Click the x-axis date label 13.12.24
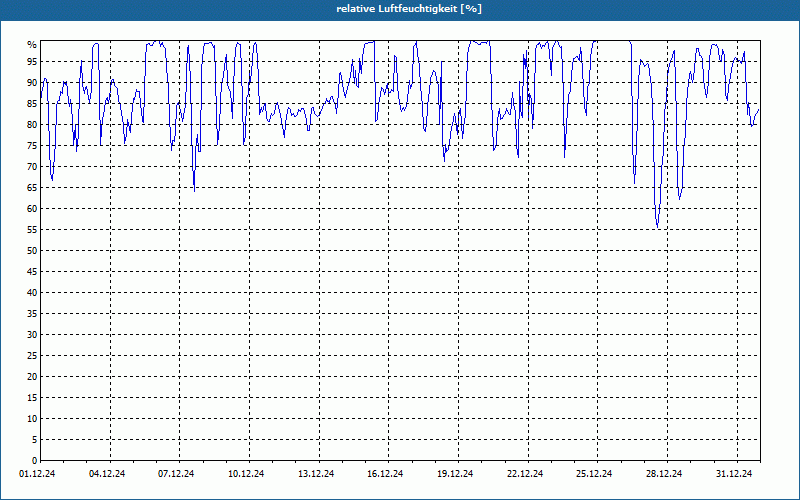Image resolution: width=800 pixels, height=500 pixels. [316, 474]
